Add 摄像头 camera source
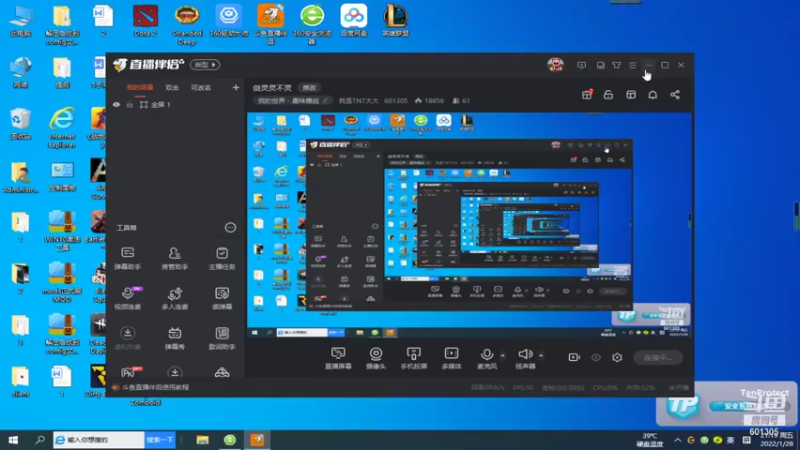Screen dimensions: 800x450 tap(376, 358)
